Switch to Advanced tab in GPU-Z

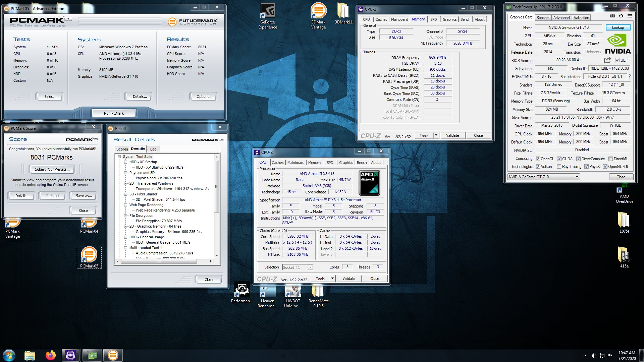click(x=561, y=18)
